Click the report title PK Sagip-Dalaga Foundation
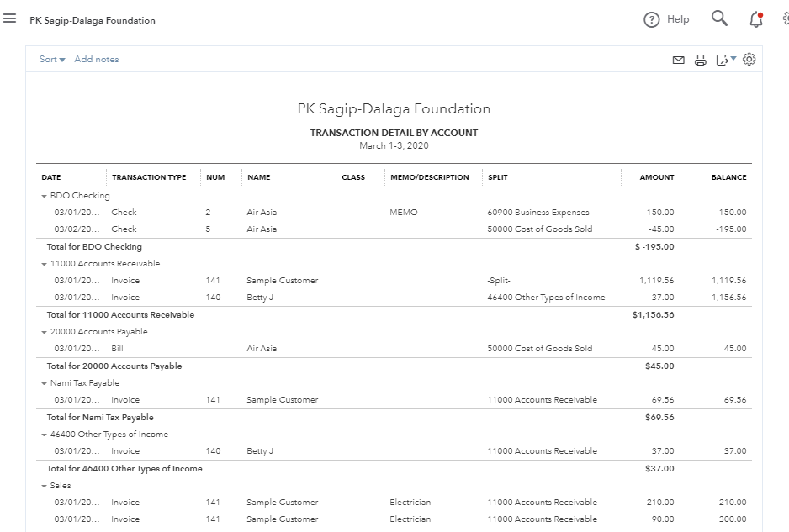The image size is (789, 532). coord(394,109)
